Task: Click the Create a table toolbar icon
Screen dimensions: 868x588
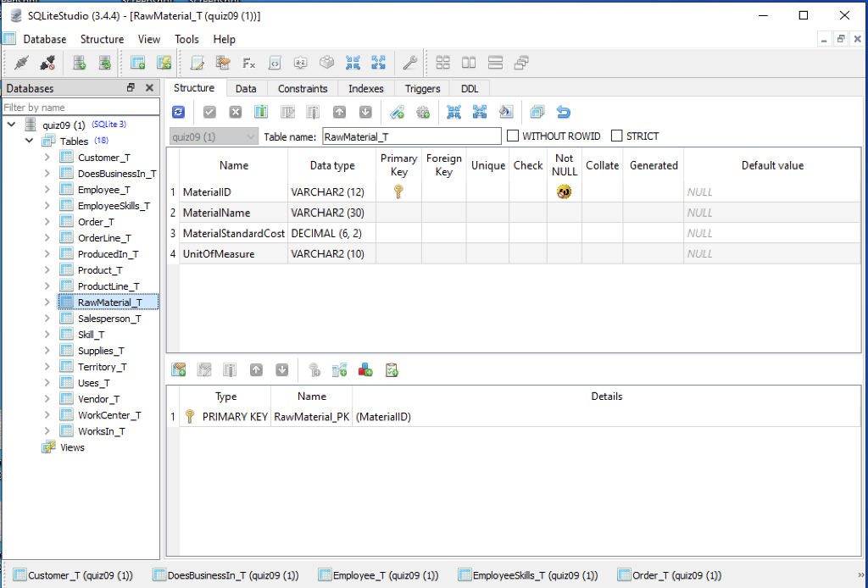Action: [x=137, y=63]
